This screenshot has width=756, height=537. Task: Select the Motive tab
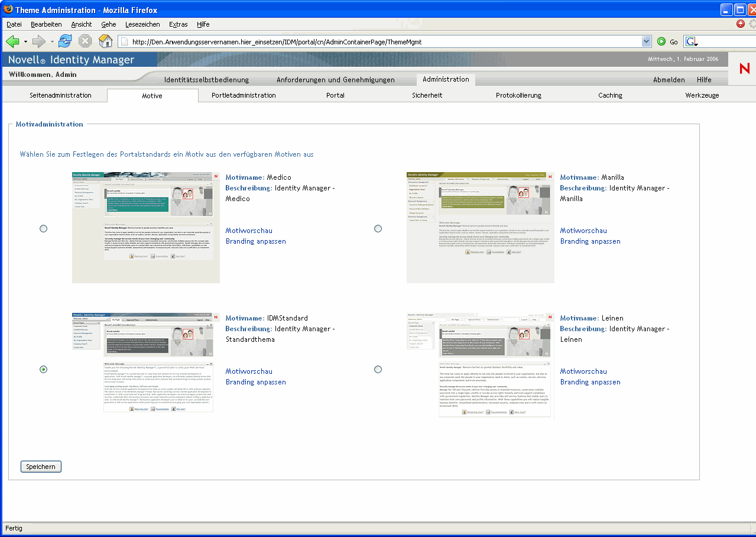153,96
